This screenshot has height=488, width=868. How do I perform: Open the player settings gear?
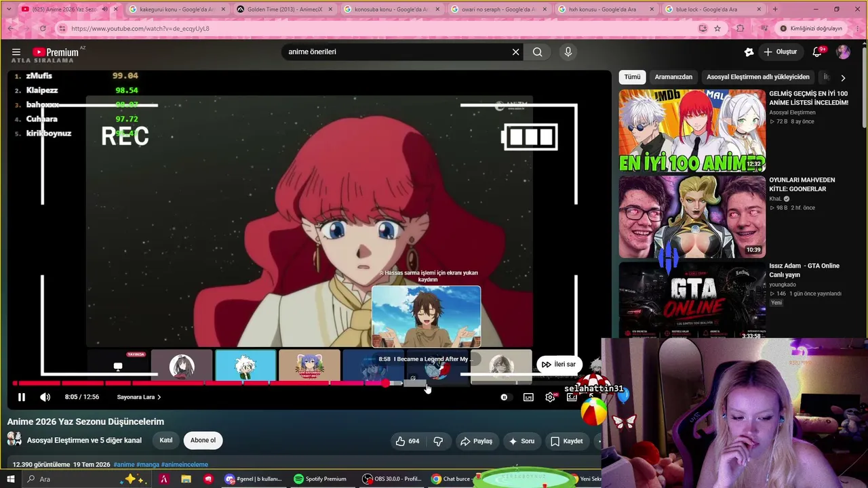[x=551, y=397]
